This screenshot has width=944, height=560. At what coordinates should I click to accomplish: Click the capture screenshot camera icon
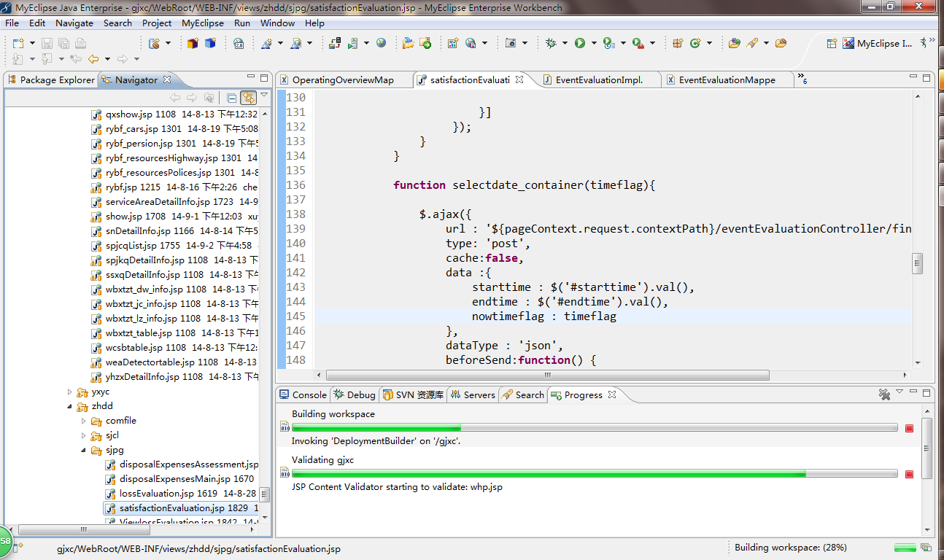click(x=511, y=44)
